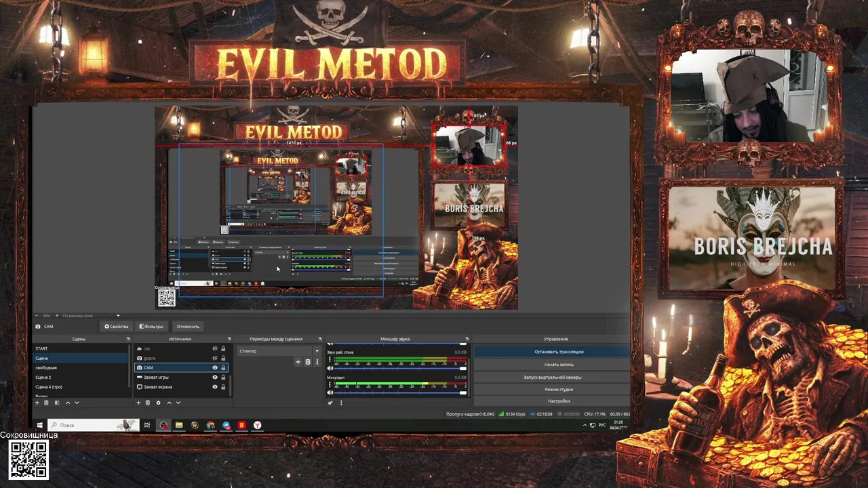Hide the CAM source eye icon
868x488 pixels.
coord(215,367)
